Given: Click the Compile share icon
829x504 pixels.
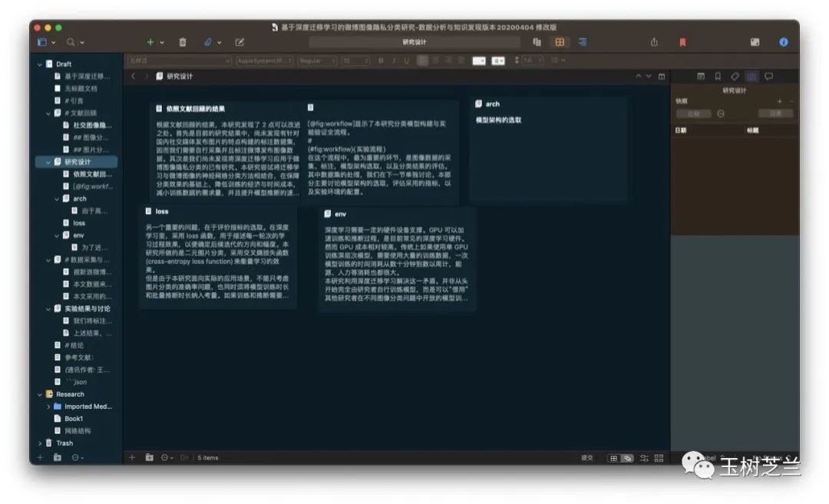Looking at the screenshot, I should 654,41.
